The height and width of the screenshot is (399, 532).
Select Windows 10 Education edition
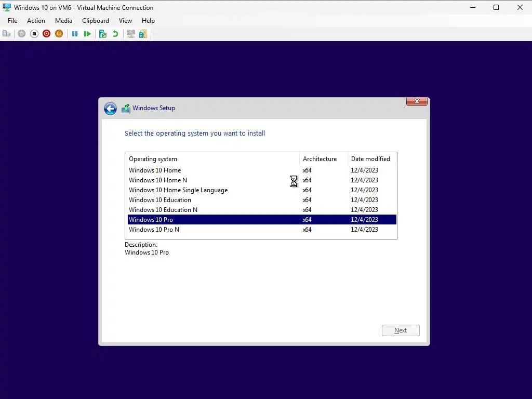point(262,200)
